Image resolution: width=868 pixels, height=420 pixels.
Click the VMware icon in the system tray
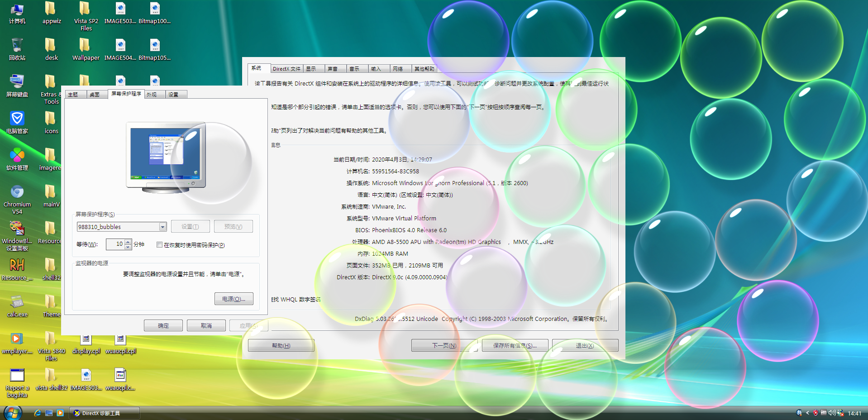coord(824,413)
